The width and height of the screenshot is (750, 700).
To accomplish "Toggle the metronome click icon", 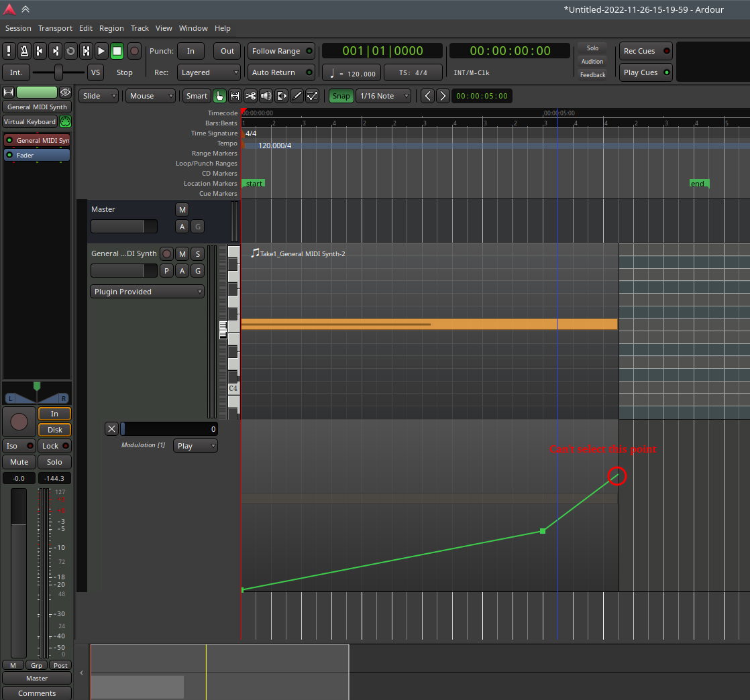I will click(x=23, y=51).
